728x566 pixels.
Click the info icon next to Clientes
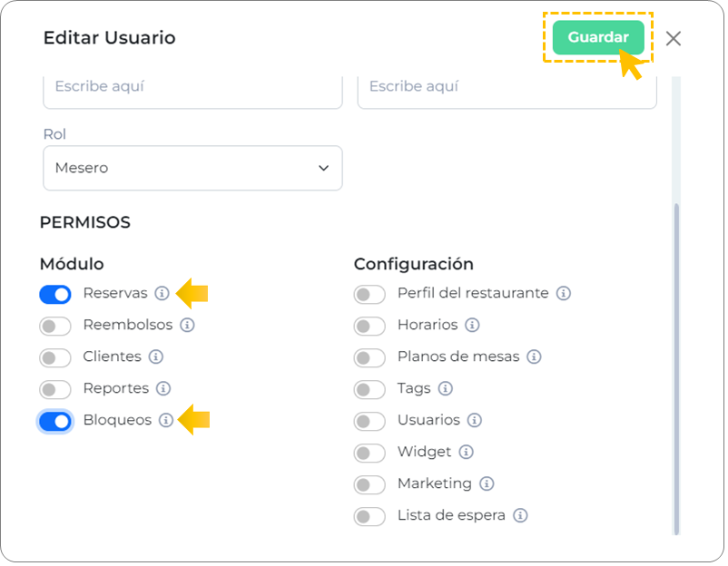tap(156, 356)
